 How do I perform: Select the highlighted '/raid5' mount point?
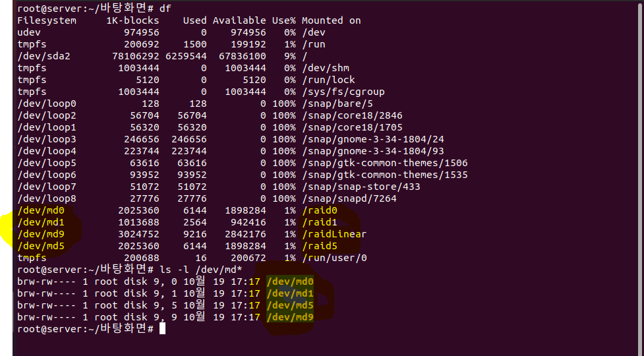pos(320,247)
